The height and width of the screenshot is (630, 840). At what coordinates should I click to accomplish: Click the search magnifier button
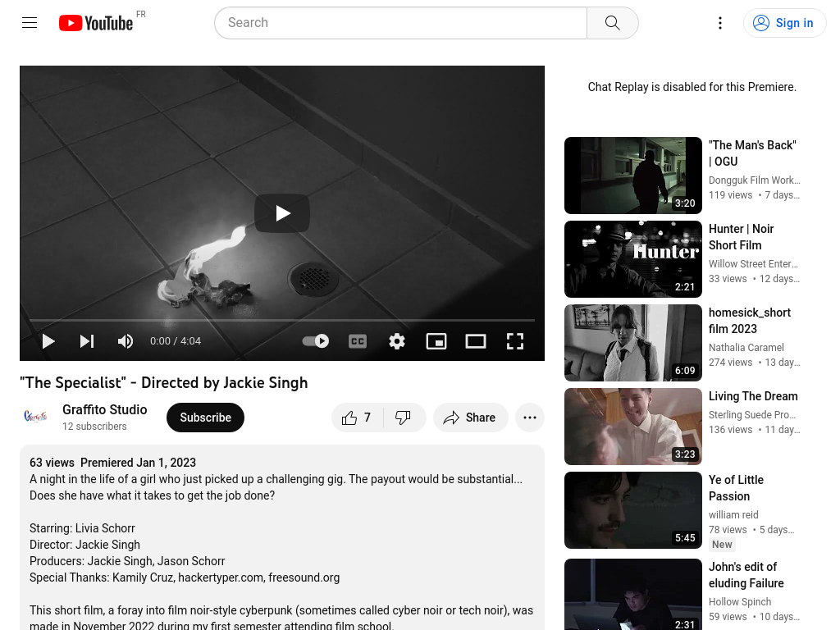pyautogui.click(x=612, y=22)
